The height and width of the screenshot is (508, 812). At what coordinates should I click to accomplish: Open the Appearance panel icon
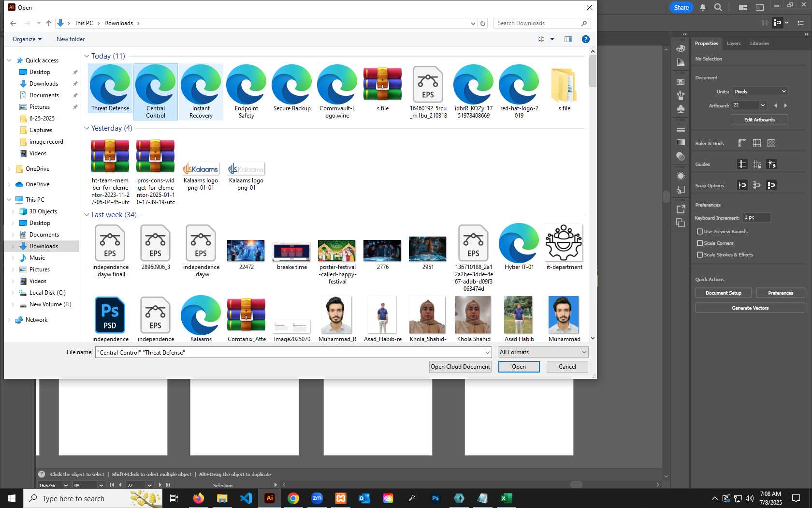(681, 176)
